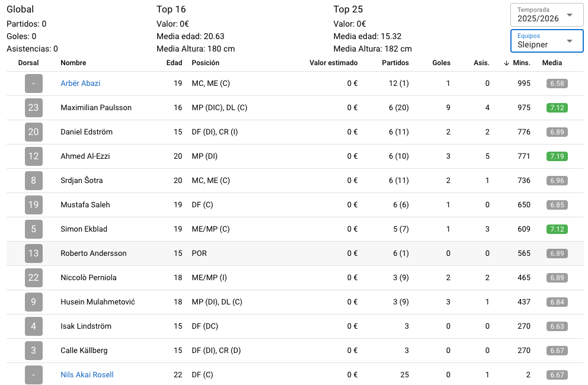Viewport: 588px width, 385px height.
Task: Click the 6.58 rating badge for Arbër Abazi
Action: coord(557,84)
